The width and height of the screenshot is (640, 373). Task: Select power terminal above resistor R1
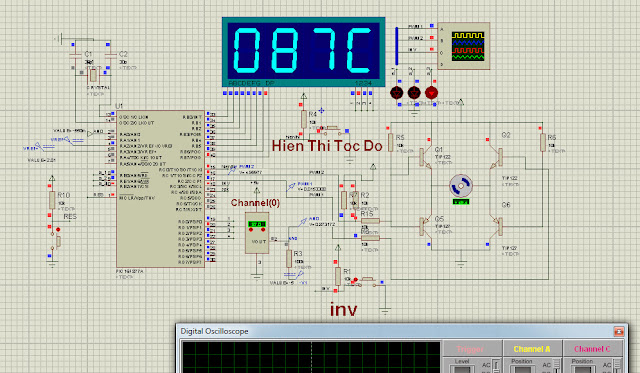[338, 248]
